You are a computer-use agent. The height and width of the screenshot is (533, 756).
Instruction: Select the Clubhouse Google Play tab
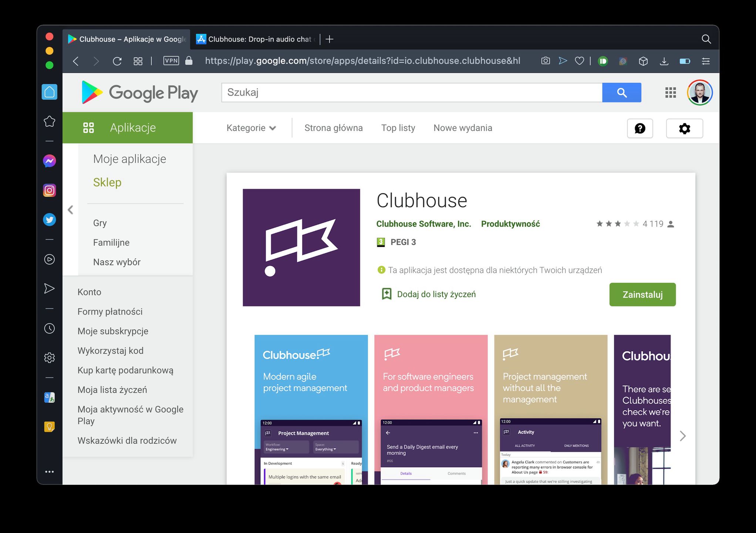[126, 39]
